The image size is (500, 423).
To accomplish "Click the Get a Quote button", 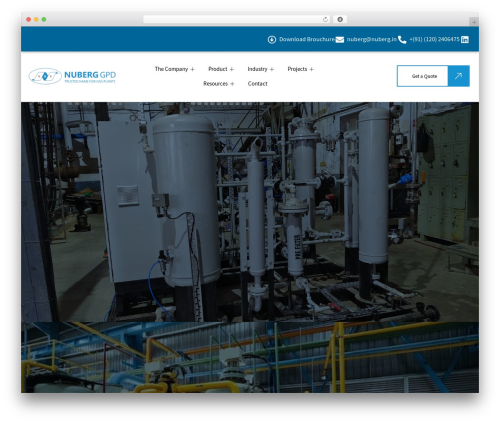I will pos(423,76).
